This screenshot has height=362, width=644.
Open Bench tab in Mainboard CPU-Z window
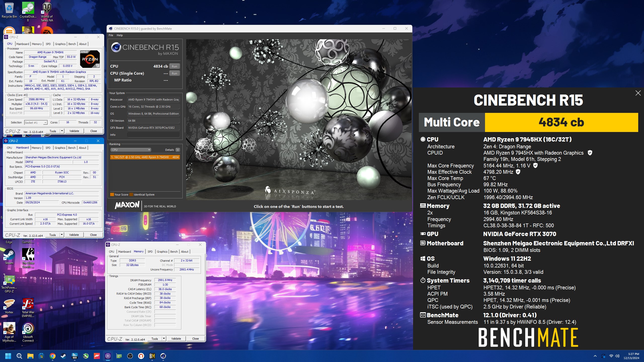coord(72,148)
